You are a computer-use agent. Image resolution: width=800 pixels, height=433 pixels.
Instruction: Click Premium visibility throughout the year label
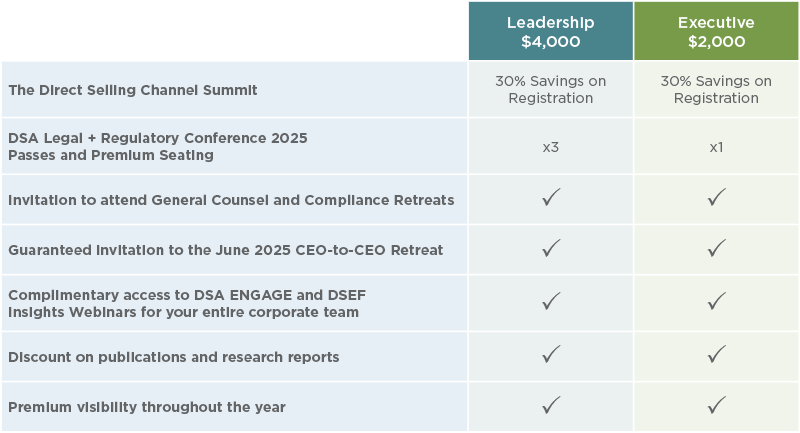coord(147,407)
